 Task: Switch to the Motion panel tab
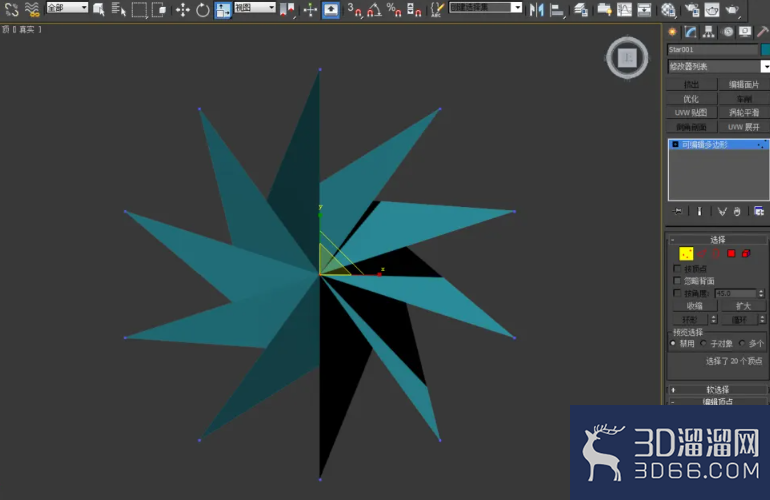[728, 32]
